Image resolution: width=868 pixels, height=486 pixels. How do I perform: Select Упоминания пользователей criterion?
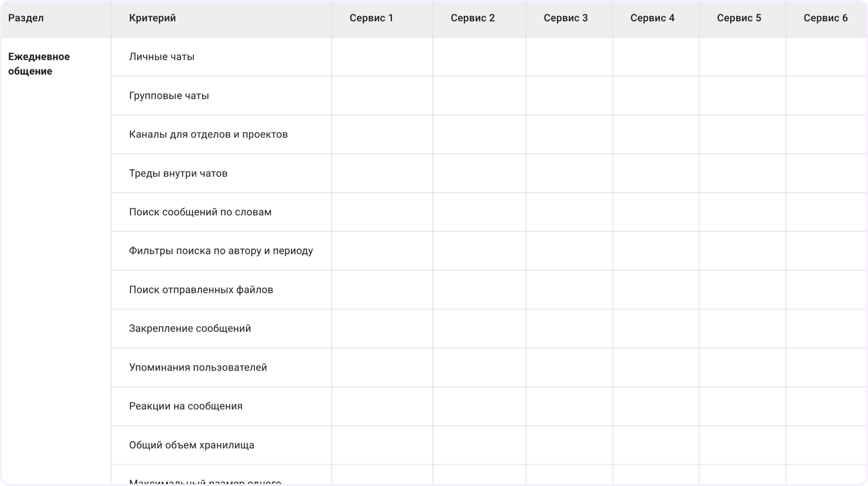pyautogui.click(x=198, y=368)
